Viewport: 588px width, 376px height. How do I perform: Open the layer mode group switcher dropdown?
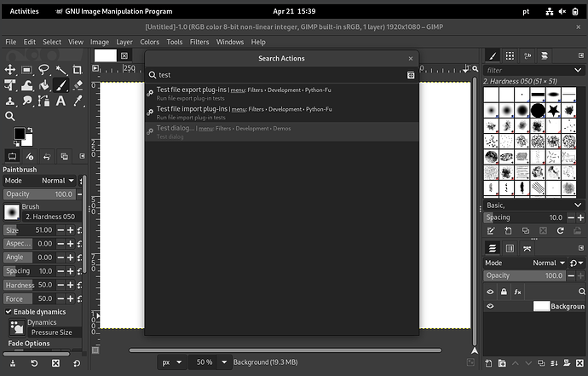pos(576,263)
